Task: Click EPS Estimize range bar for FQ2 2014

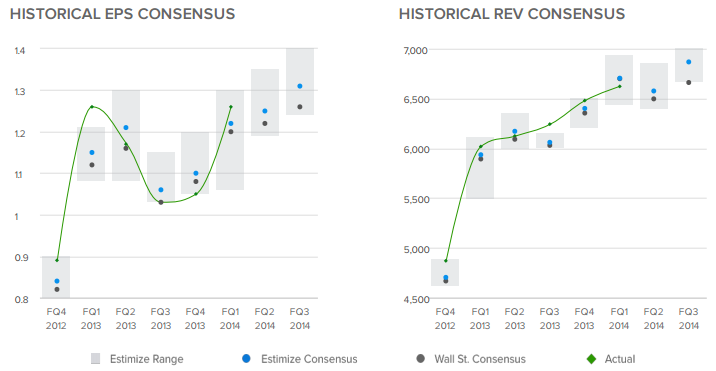Action: coord(265,102)
